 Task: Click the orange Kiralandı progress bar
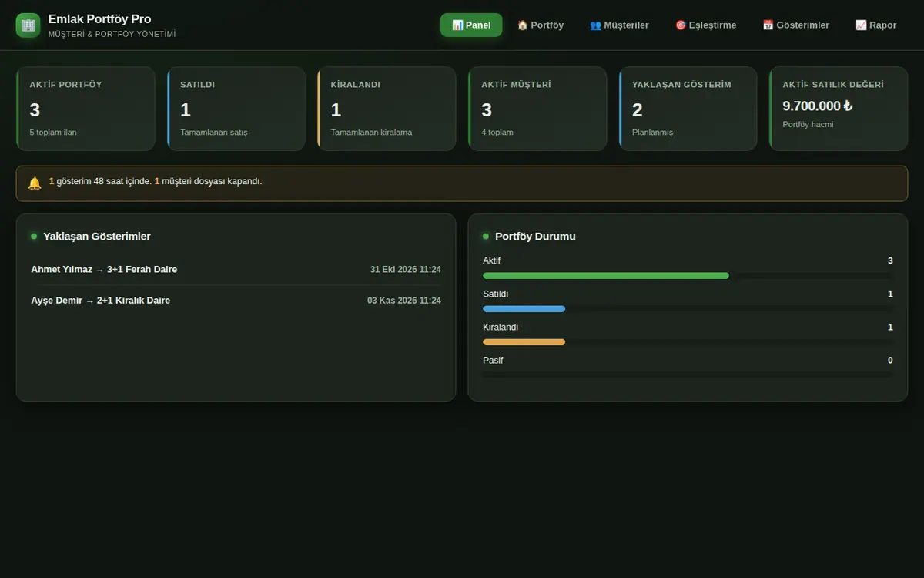tap(524, 341)
